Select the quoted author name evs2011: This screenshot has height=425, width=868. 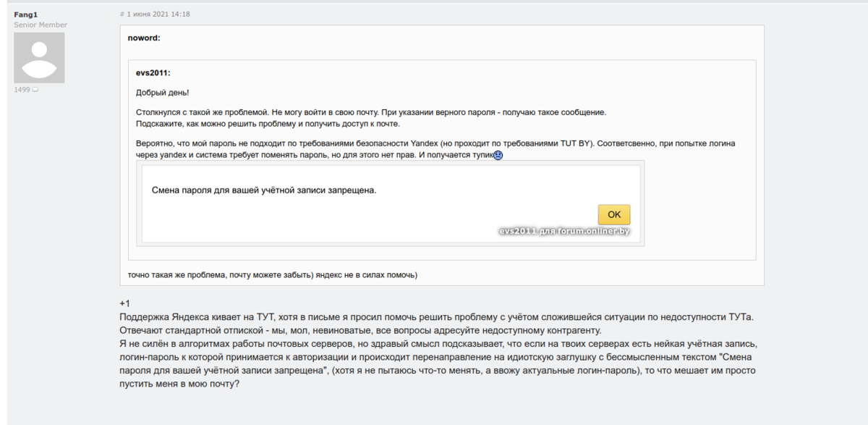click(153, 73)
